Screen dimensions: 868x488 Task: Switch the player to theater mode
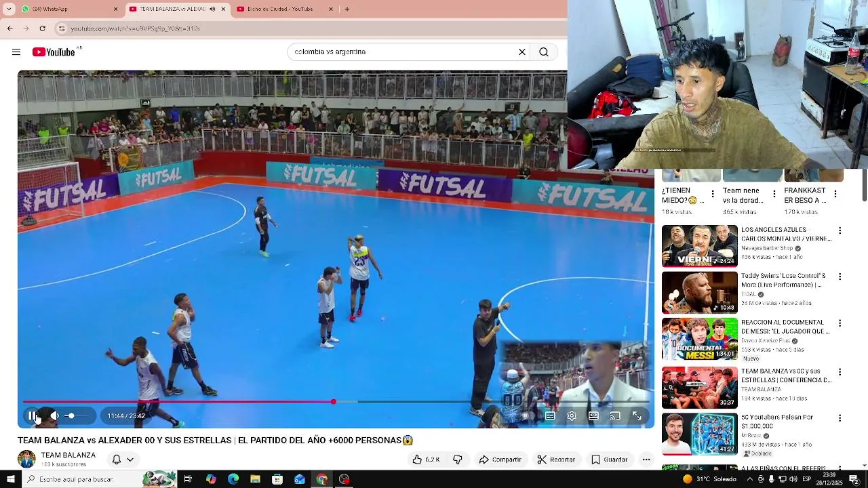[x=593, y=415]
